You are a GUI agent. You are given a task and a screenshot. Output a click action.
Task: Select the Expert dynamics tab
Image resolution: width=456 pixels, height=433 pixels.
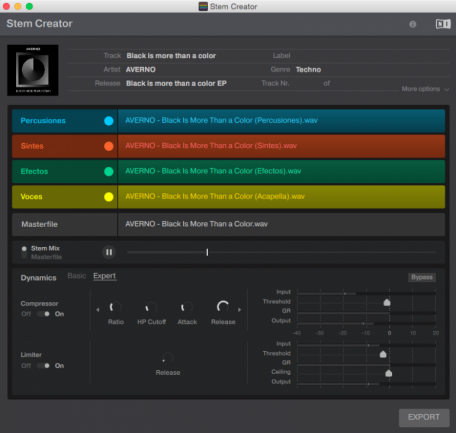(x=104, y=276)
